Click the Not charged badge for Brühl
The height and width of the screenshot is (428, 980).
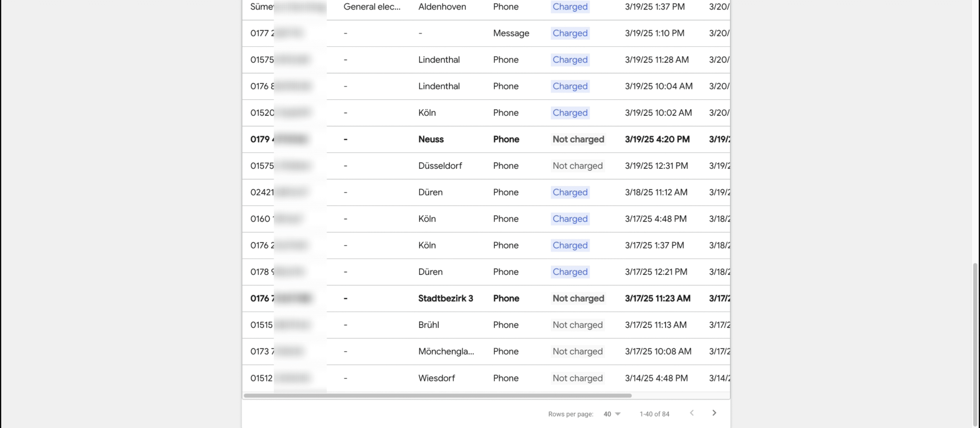[577, 325]
